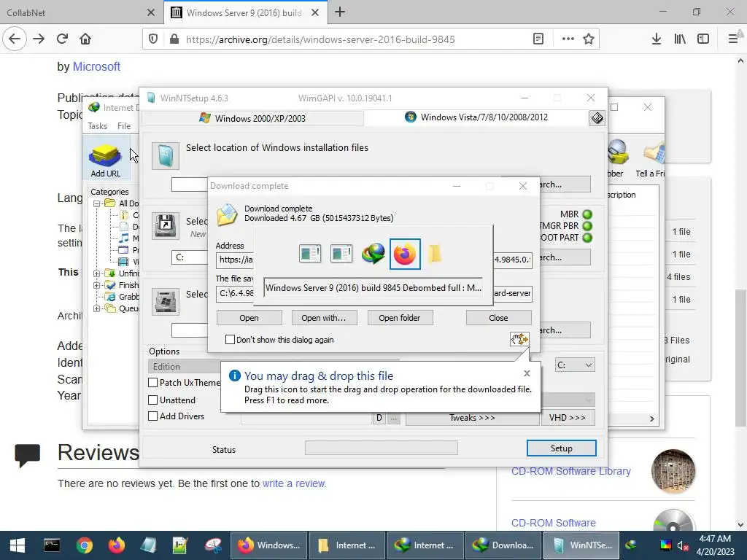The height and width of the screenshot is (560, 747).
Task: Click the boot drive C: path field
Action: pyautogui.click(x=190, y=257)
